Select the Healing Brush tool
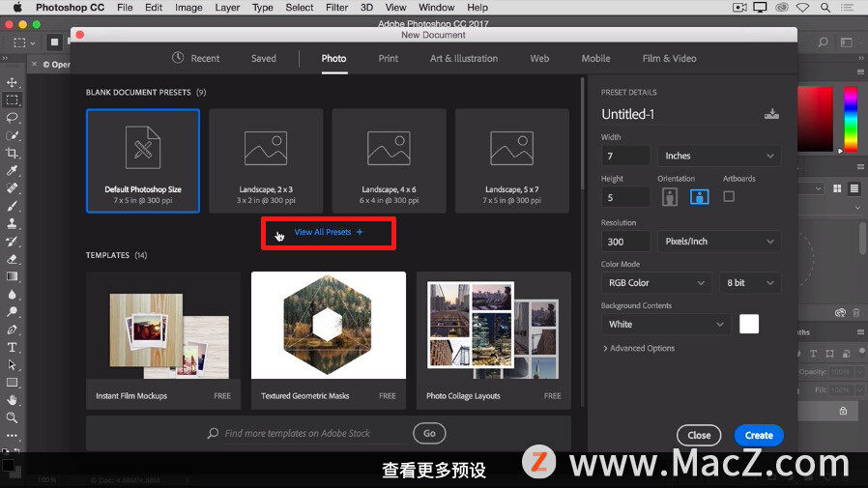This screenshot has height=488, width=868. (x=12, y=188)
